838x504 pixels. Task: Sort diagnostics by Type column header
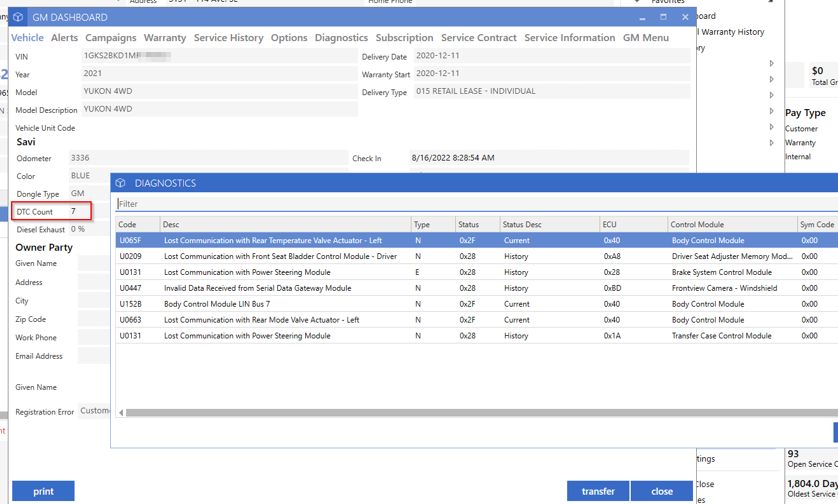tap(433, 224)
